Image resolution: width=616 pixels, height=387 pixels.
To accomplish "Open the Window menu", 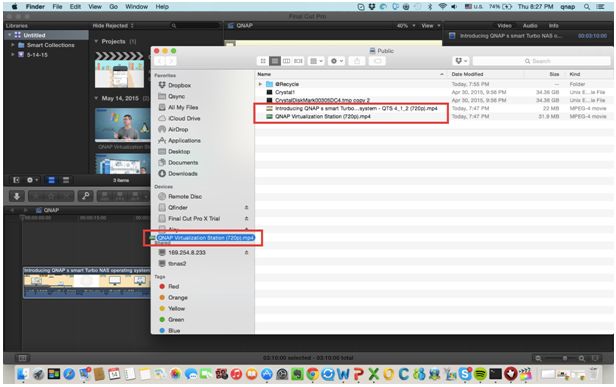I will tap(136, 7).
